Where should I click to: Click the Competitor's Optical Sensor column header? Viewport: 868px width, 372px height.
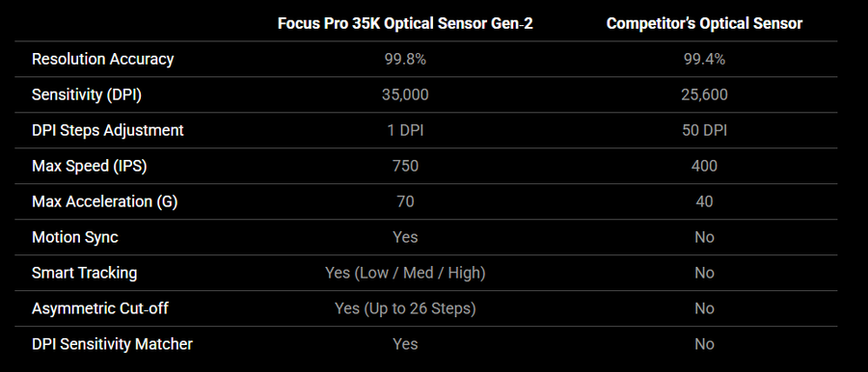click(704, 23)
